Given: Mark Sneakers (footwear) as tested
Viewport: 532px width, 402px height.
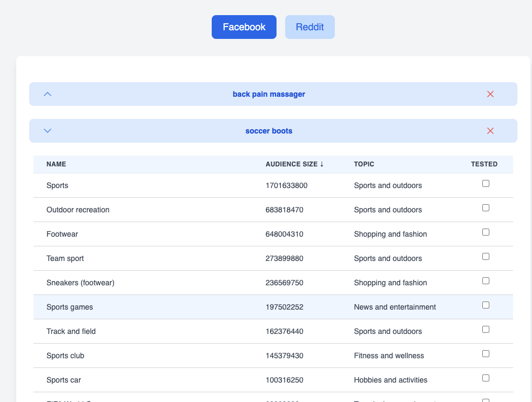Looking at the screenshot, I should click(x=486, y=281).
